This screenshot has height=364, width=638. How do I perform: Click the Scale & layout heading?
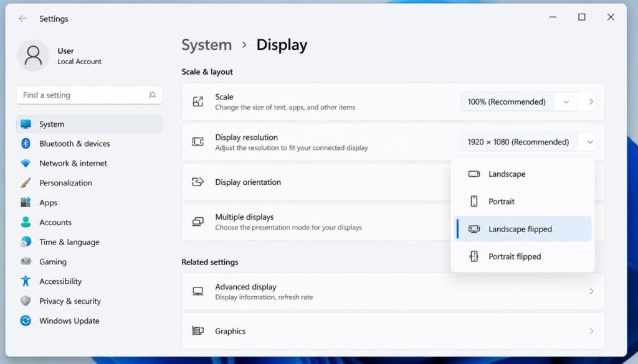tap(207, 72)
